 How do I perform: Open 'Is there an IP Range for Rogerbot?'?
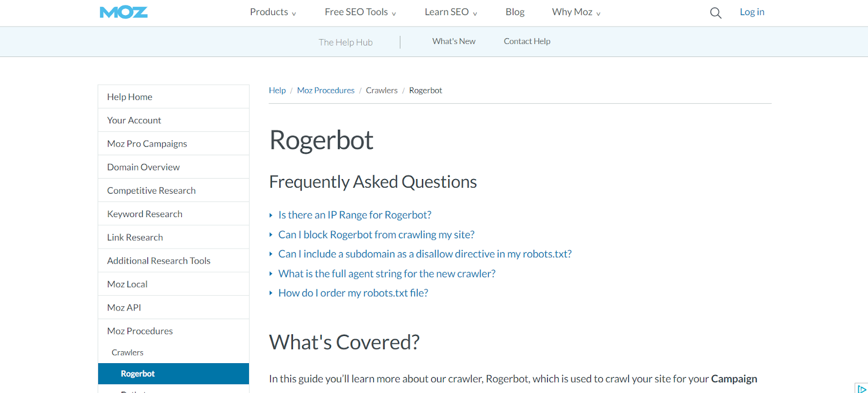coord(355,215)
